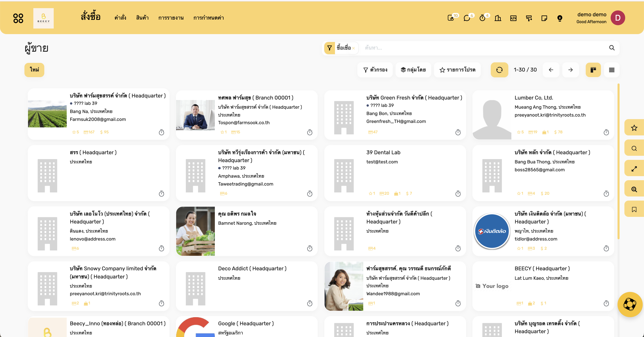
Task: Click Wandee1988@gmail.com email text
Action: (x=393, y=294)
